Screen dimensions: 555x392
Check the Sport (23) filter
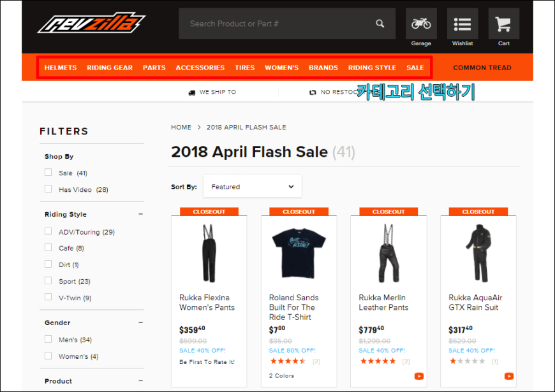coord(48,280)
